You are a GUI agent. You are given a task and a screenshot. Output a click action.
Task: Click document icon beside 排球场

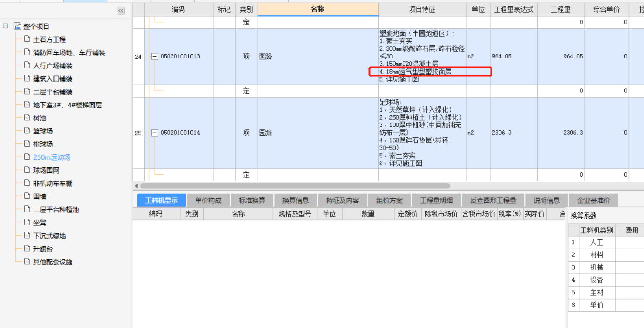[27, 144]
